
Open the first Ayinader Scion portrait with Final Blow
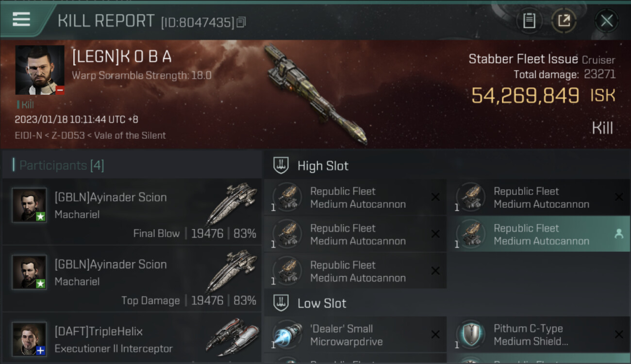coord(29,205)
